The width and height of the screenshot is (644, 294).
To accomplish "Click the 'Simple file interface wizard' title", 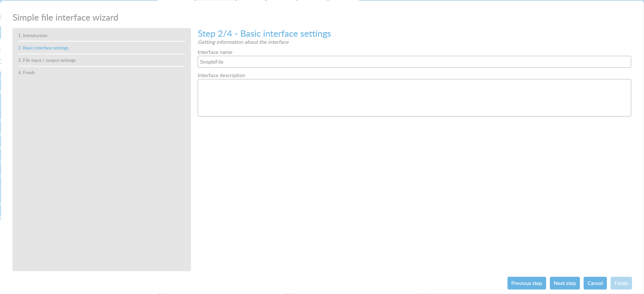I will tap(65, 18).
